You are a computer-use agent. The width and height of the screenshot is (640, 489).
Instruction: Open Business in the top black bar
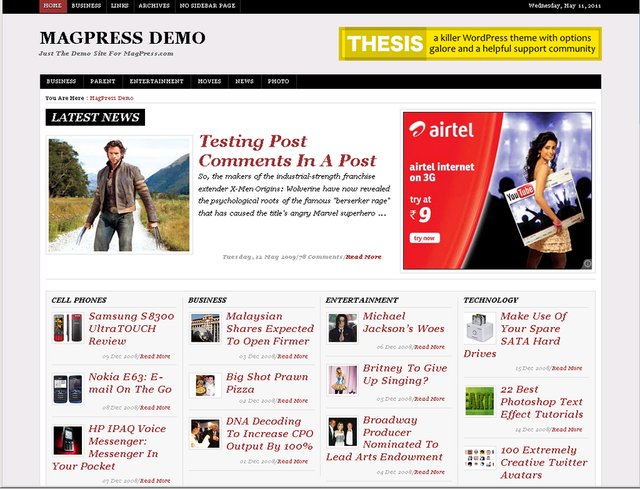[86, 6]
